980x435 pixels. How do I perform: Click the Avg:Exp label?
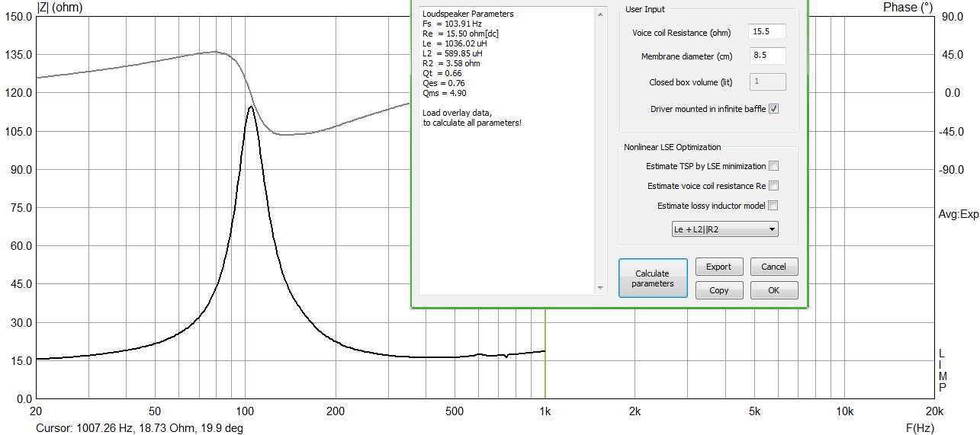[959, 214]
